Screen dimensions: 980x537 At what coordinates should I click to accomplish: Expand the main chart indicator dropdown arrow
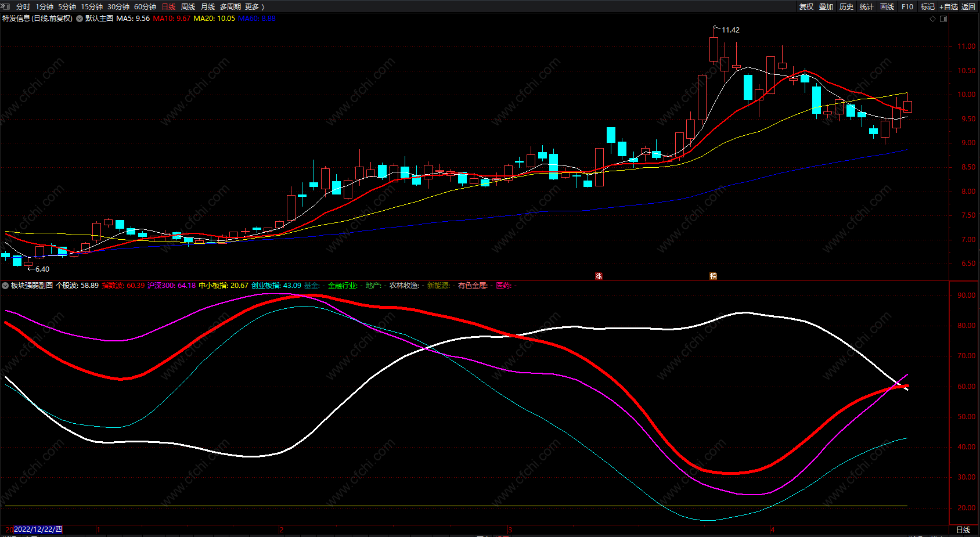(80, 19)
